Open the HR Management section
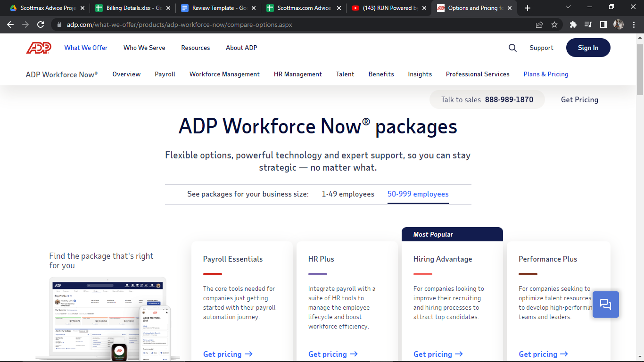The image size is (644, 362). 298,74
